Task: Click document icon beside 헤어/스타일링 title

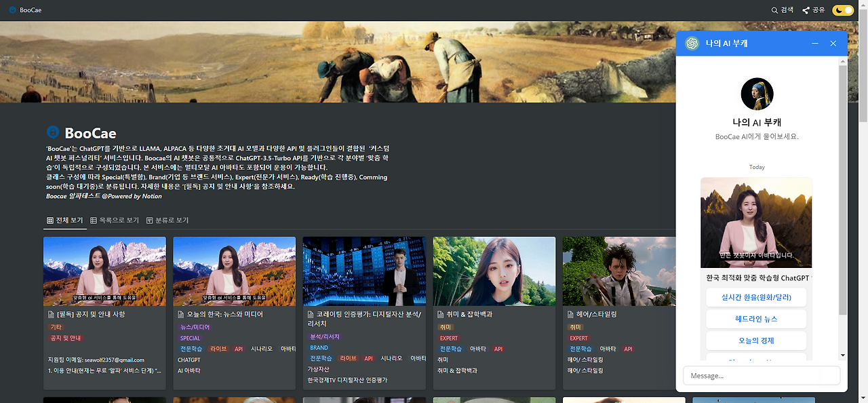Action: click(x=571, y=315)
